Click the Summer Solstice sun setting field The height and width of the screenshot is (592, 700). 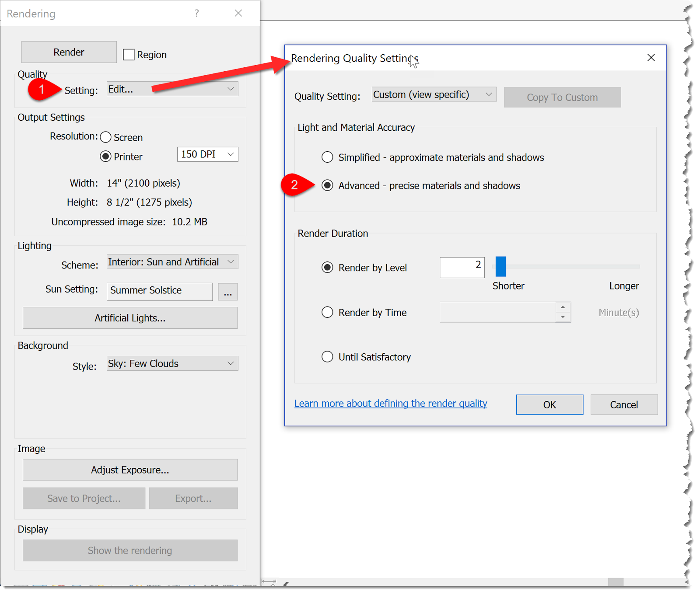point(160,292)
